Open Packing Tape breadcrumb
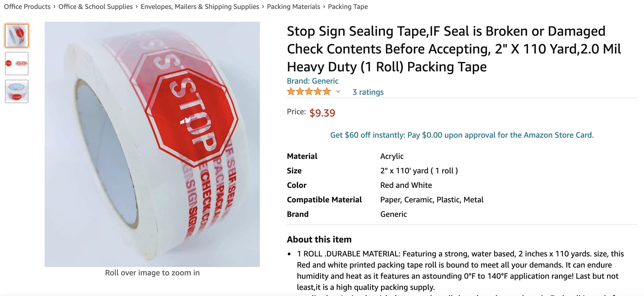This screenshot has height=296, width=644. (348, 6)
